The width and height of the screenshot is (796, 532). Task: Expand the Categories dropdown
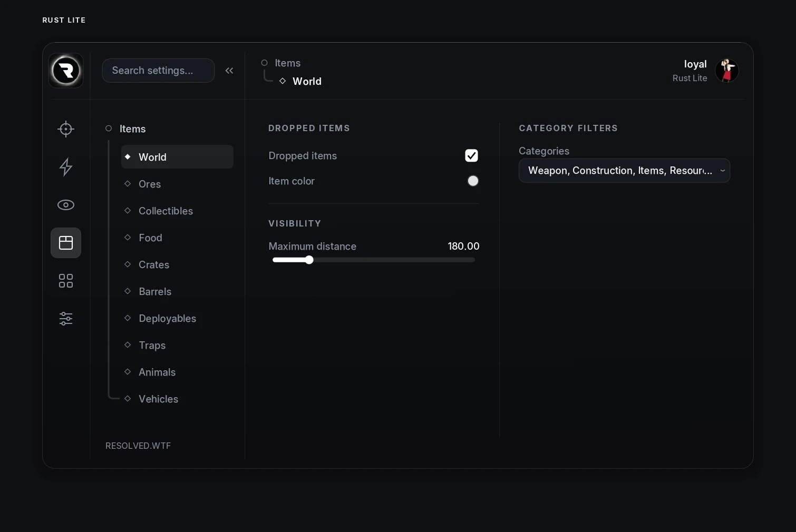[x=624, y=171]
